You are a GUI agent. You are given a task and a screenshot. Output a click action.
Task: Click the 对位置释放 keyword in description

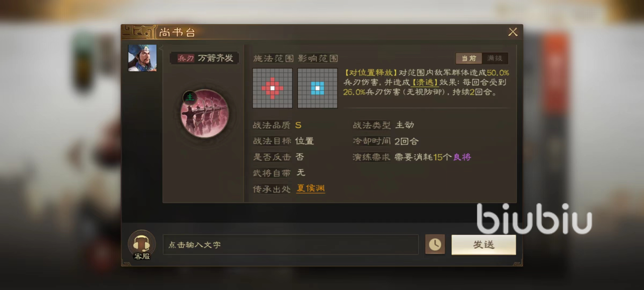point(371,73)
